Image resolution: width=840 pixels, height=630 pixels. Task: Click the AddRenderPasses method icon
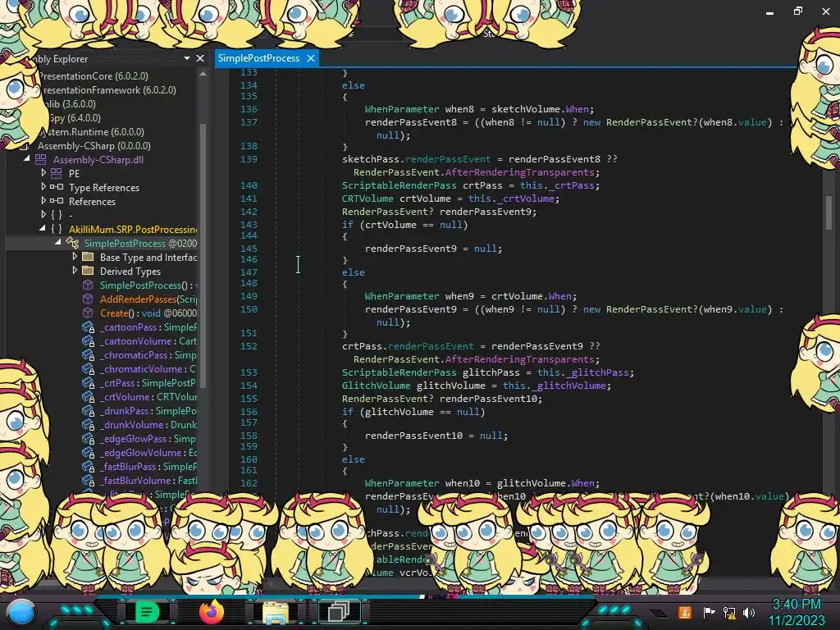[87, 299]
